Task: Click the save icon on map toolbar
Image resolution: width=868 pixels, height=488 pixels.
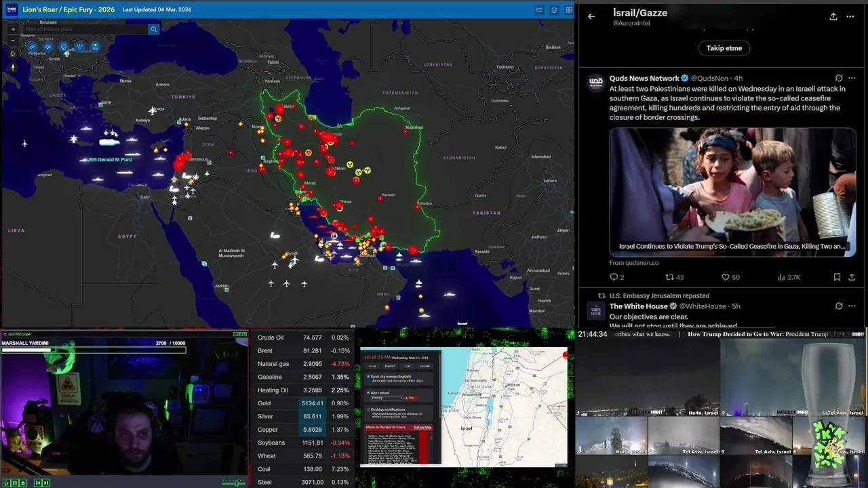Action: point(95,47)
